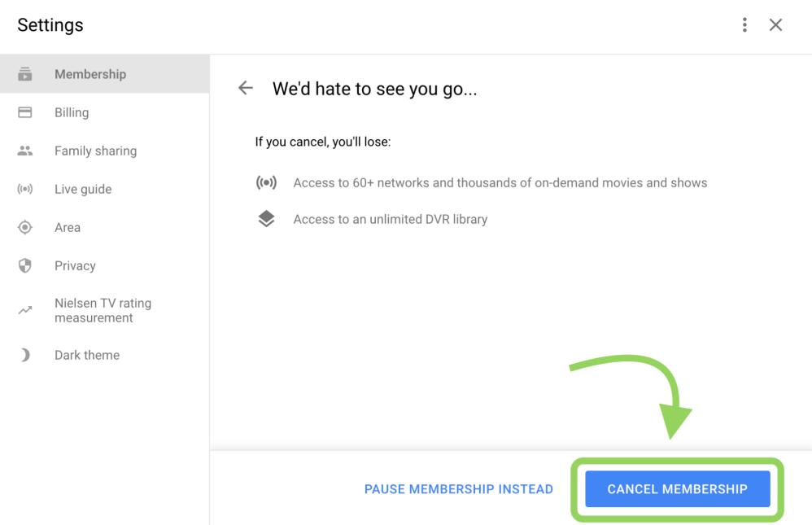Viewport: 812px width, 525px height.
Task: Click the unlimited DVR library layers icon
Action: 266,219
